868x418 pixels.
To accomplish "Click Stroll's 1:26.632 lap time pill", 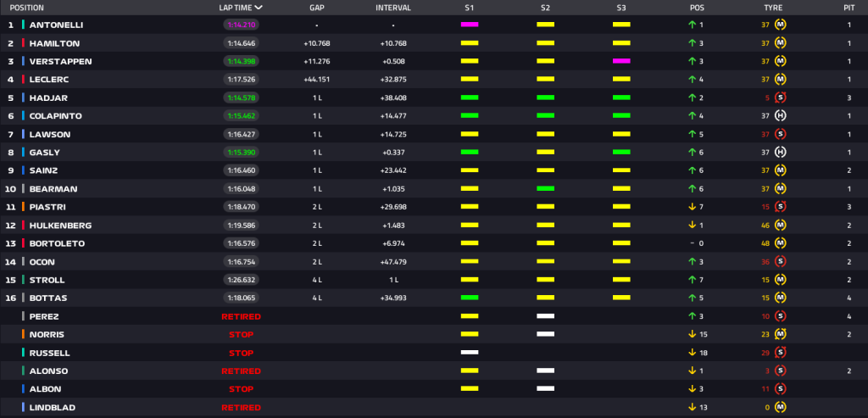I will pyautogui.click(x=242, y=280).
